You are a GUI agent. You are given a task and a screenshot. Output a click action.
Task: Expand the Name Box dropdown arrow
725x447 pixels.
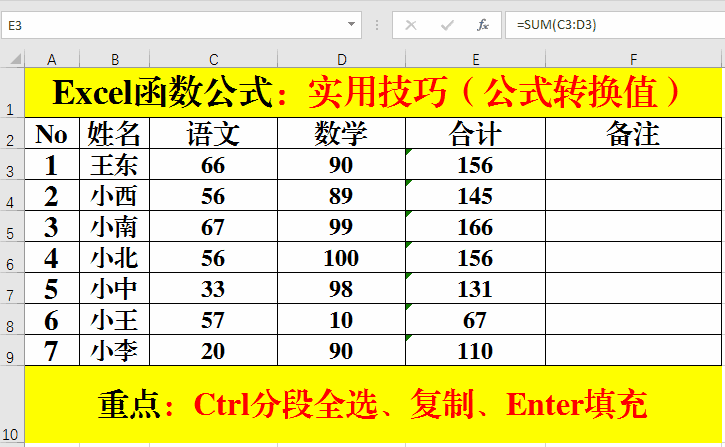click(x=351, y=24)
